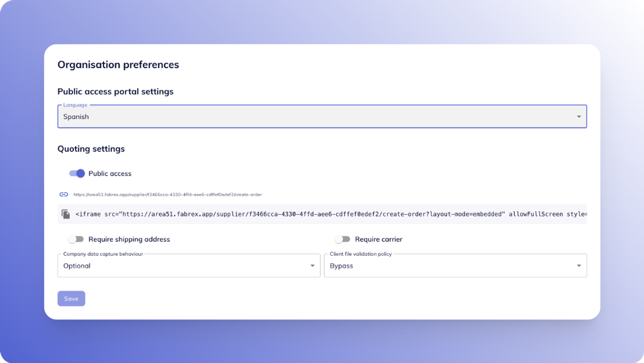Select the iframe embed code text

pos(331,214)
